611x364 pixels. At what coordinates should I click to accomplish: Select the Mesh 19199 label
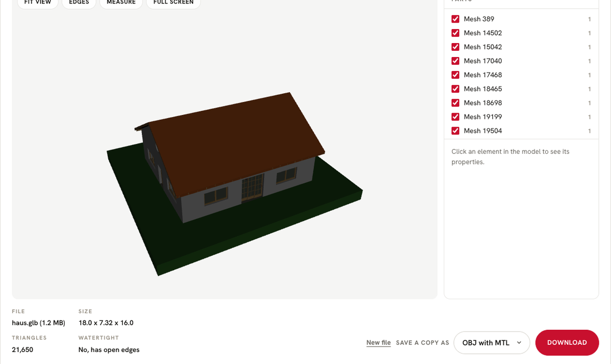(482, 117)
